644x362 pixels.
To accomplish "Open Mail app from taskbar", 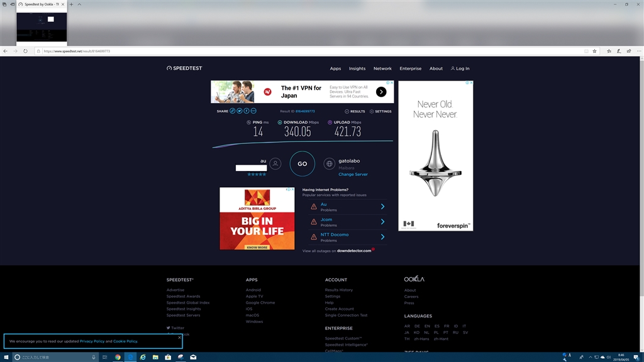I will [x=193, y=357].
